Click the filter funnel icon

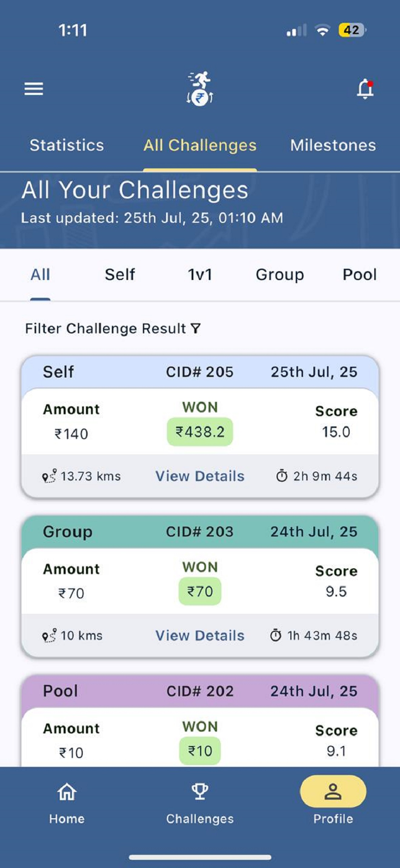click(196, 328)
